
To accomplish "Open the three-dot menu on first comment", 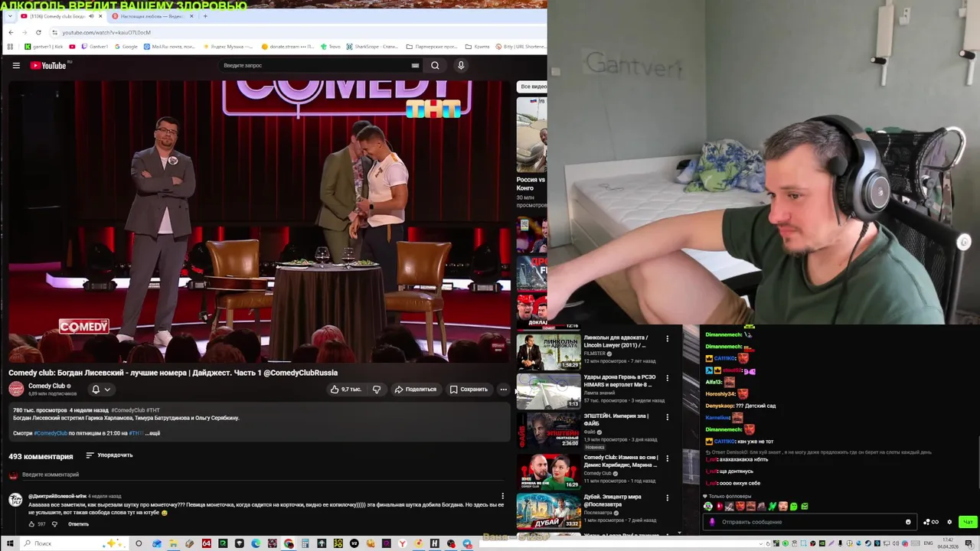I will (x=503, y=496).
